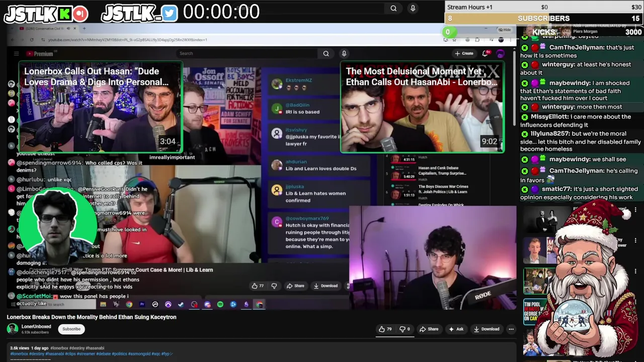Image resolution: width=644 pixels, height=362 pixels.
Task: Open options for third sidebar video
Action: 635,272
